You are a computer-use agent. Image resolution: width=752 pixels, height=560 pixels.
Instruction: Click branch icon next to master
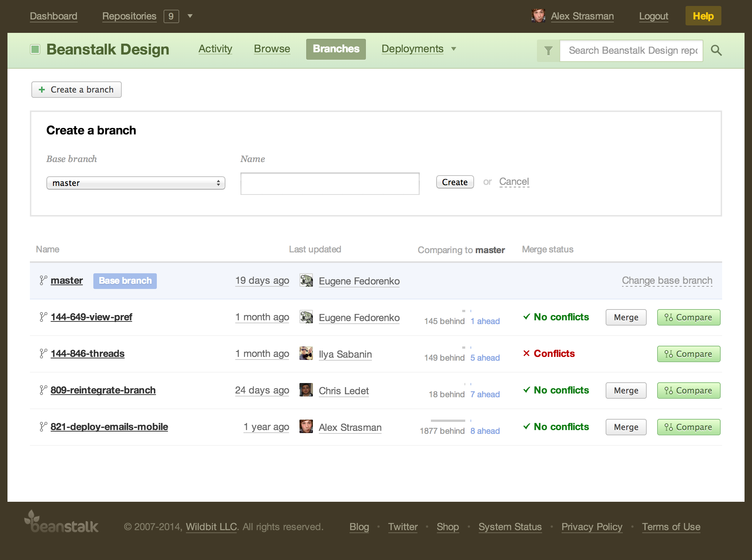(x=43, y=280)
